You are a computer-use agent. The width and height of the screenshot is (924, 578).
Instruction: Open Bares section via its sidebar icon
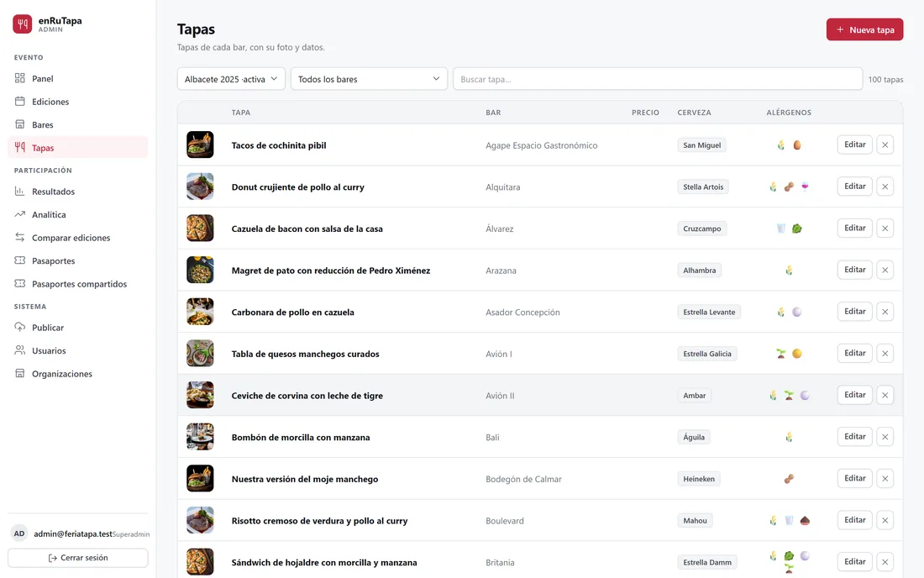[x=20, y=124]
